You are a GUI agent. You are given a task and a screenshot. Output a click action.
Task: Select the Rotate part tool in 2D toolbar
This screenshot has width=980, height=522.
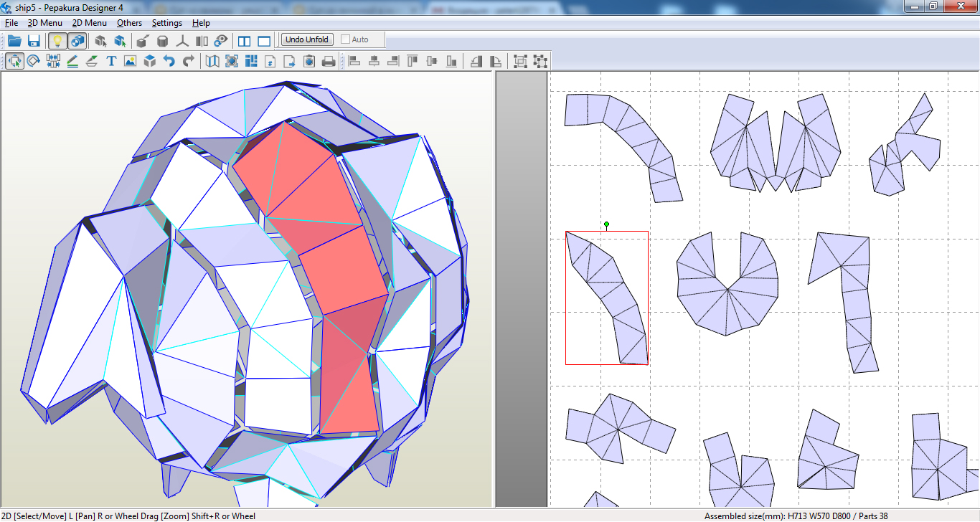34,62
